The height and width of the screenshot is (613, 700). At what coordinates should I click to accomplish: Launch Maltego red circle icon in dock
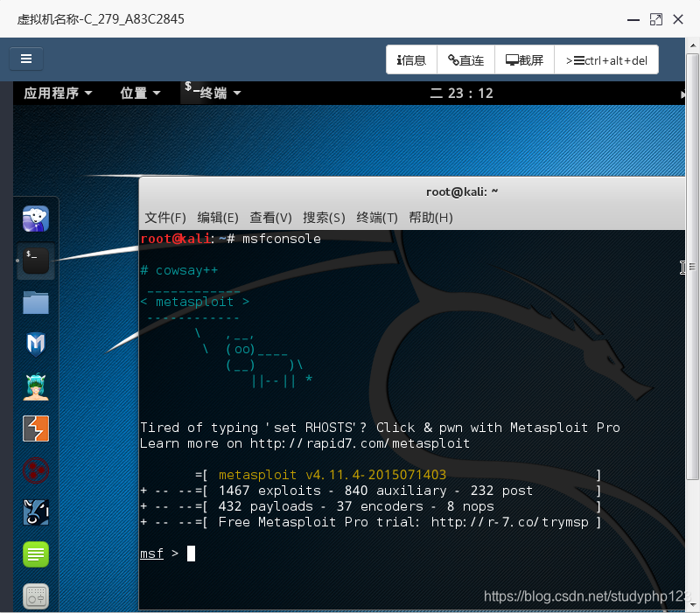pyautogui.click(x=36, y=470)
